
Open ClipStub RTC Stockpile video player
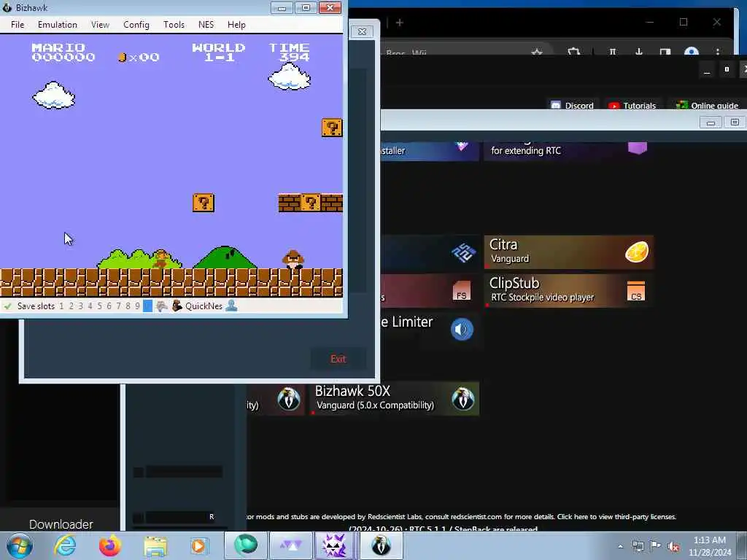(568, 290)
